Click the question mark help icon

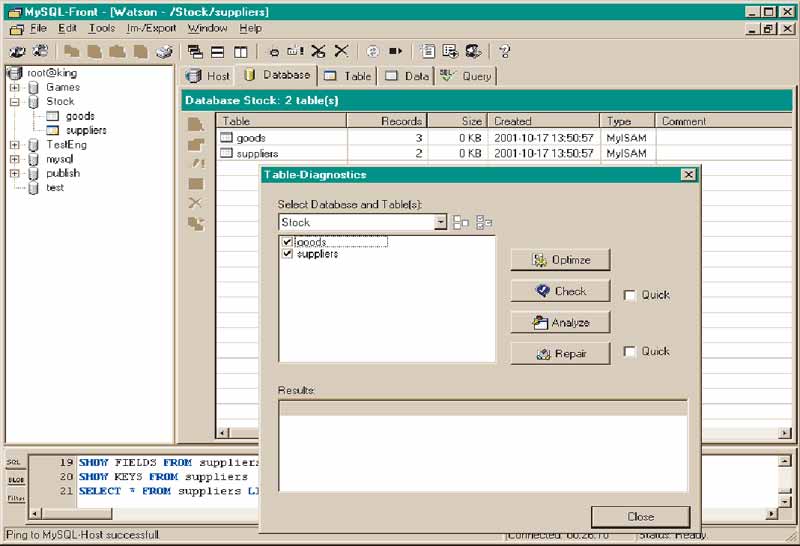point(505,51)
